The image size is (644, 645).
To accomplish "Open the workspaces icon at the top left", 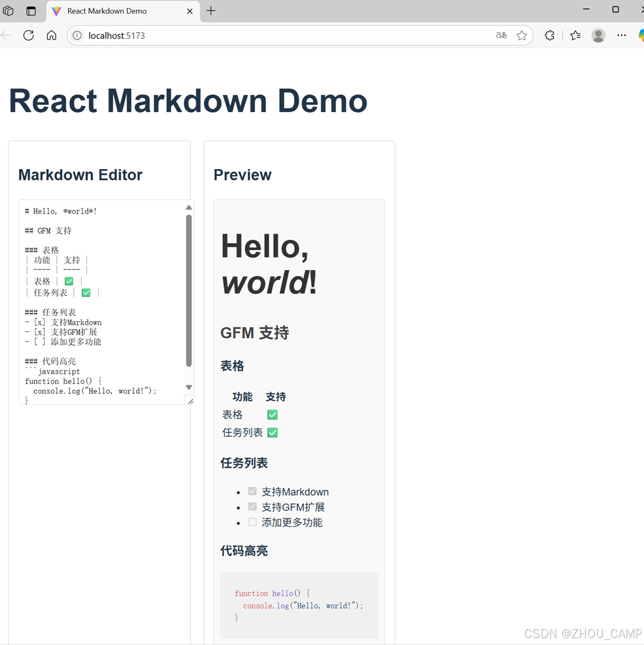I will 8,11.
